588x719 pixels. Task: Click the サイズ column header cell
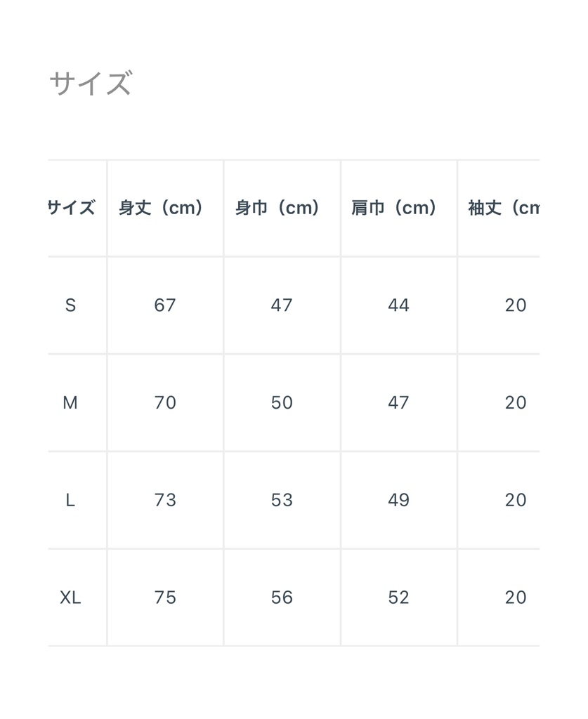coord(71,208)
